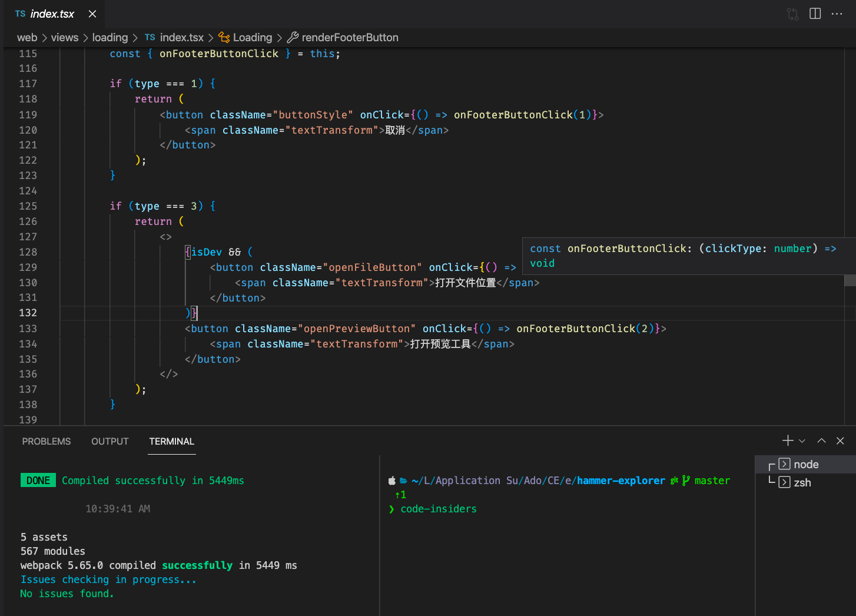Click the TS icon before index.tsx in breadcrumbs
Viewport: 856px width, 616px height.
[150, 37]
